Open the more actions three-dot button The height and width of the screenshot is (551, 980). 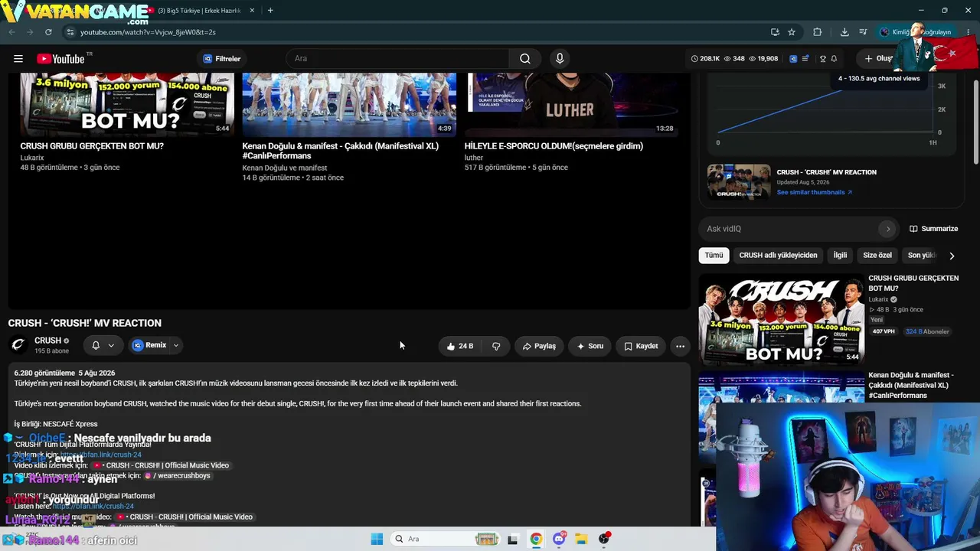680,346
